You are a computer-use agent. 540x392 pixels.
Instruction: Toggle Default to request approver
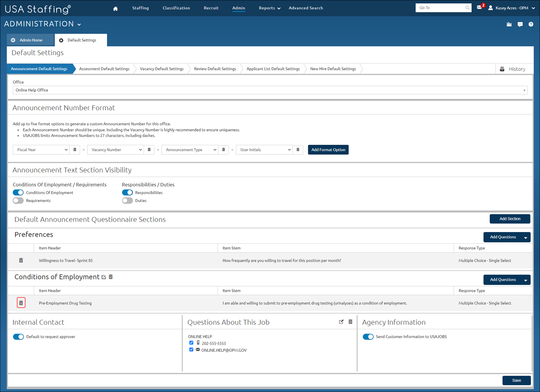(18, 336)
